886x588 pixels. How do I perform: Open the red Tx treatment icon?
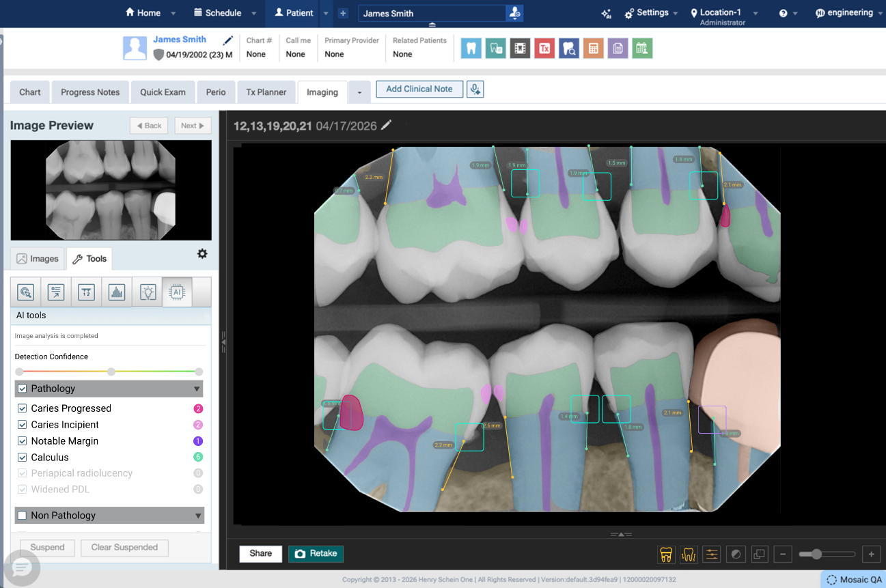(544, 48)
